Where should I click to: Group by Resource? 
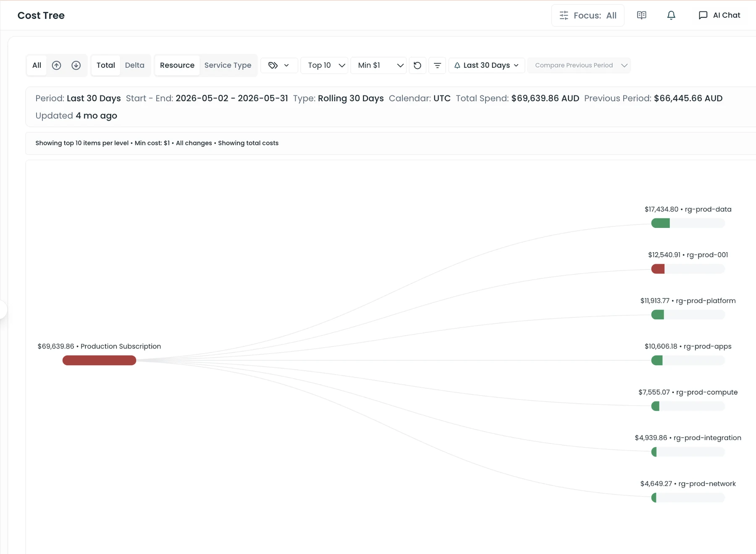click(x=177, y=65)
